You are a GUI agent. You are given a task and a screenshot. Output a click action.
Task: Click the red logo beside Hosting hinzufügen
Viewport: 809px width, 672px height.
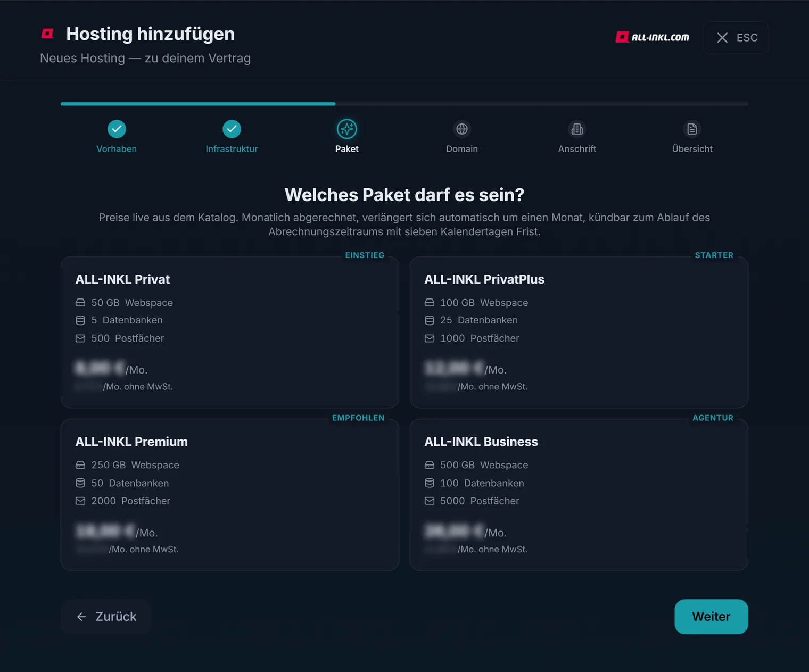click(x=47, y=34)
